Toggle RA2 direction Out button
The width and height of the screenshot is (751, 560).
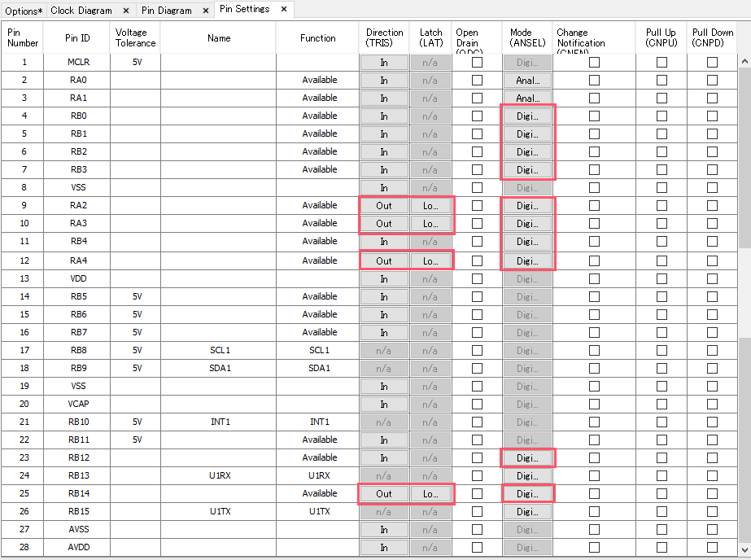click(384, 206)
